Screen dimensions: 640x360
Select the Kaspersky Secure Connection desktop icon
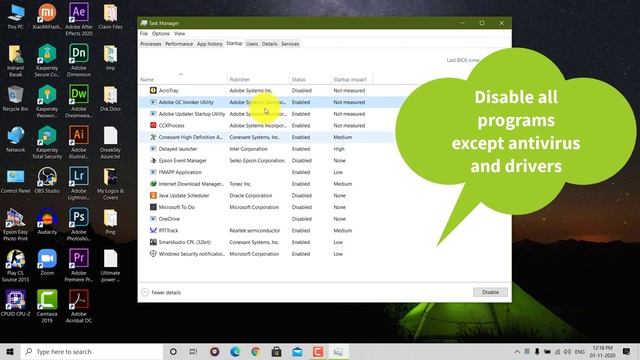[47, 60]
